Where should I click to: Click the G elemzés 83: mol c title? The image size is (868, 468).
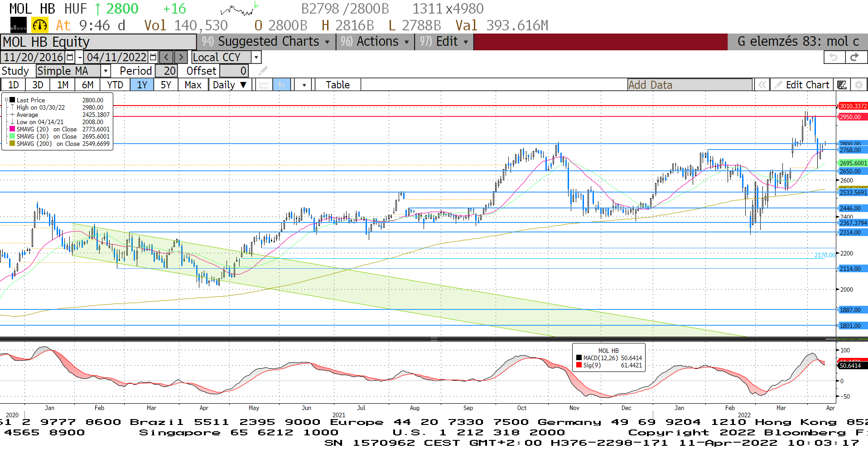[x=798, y=42]
